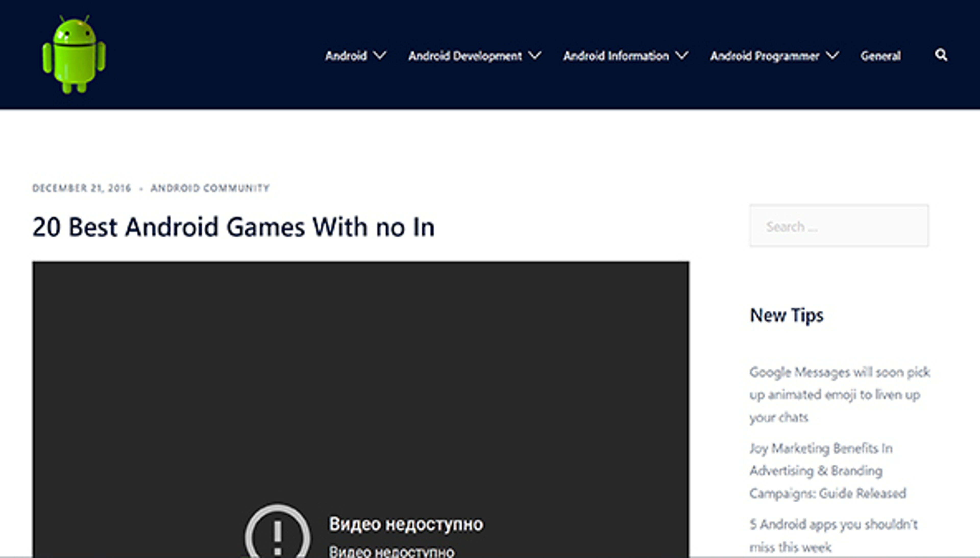The width and height of the screenshot is (980, 558).
Task: Focus the sidebar Search input field
Action: [839, 226]
